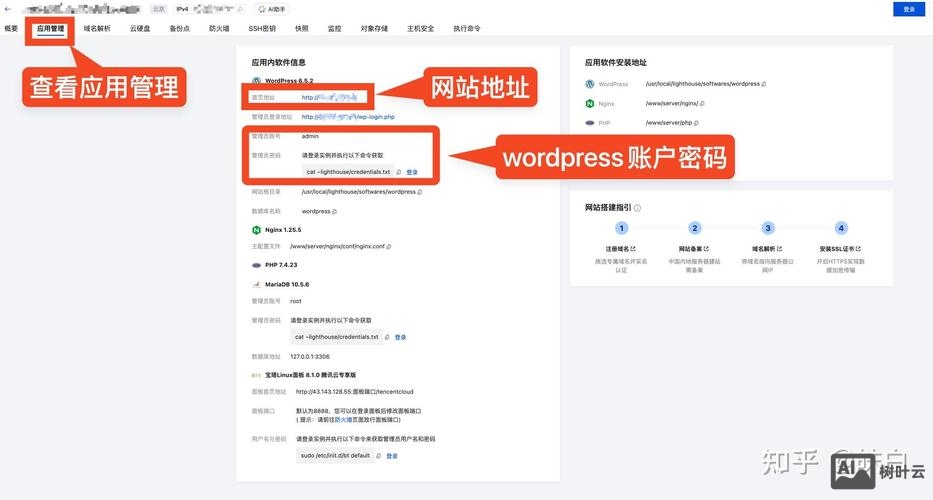Click the 北京 region tag in header
Image resolution: width=933 pixels, height=500 pixels.
(x=158, y=10)
